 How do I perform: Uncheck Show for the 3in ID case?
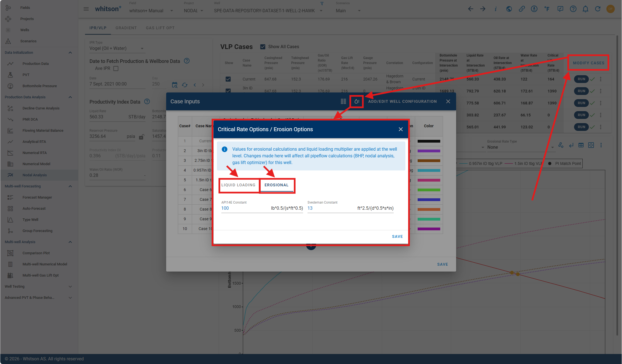pos(228,90)
